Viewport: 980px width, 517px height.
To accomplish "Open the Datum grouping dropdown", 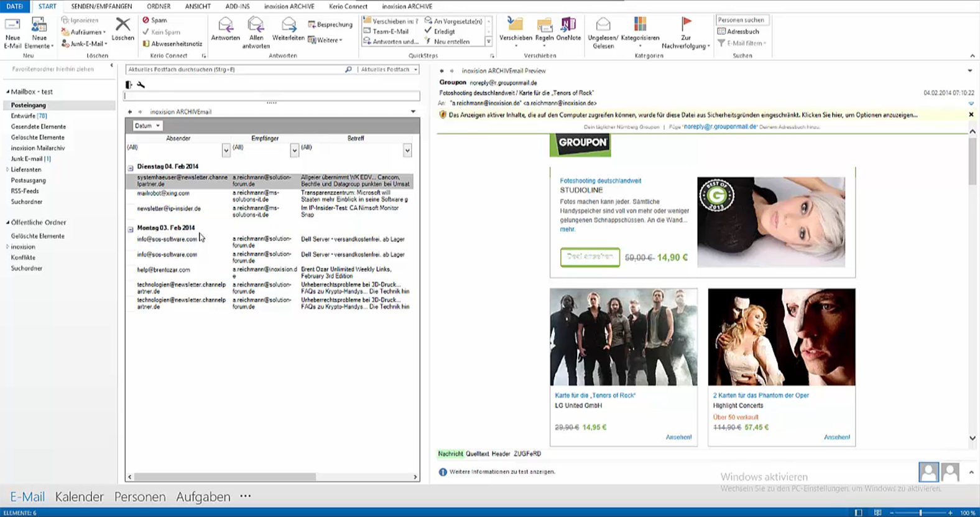I will point(148,126).
